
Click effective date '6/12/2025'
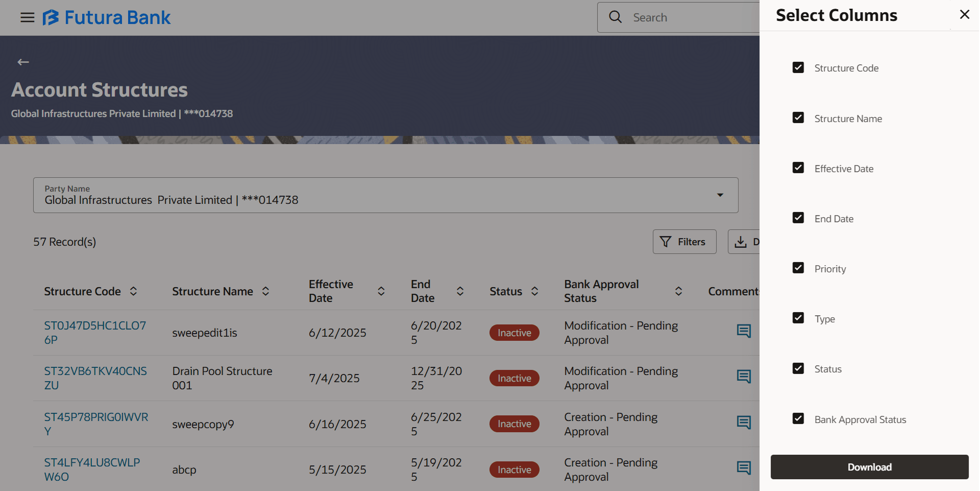(x=337, y=333)
